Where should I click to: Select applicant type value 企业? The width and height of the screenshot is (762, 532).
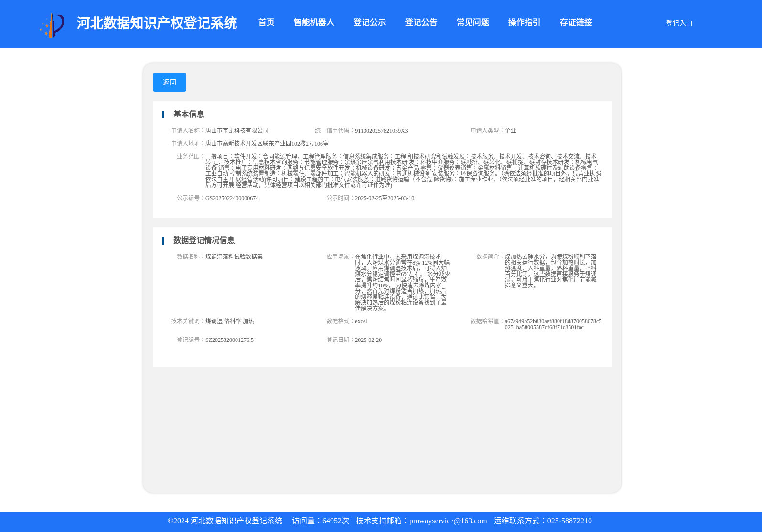[510, 131]
